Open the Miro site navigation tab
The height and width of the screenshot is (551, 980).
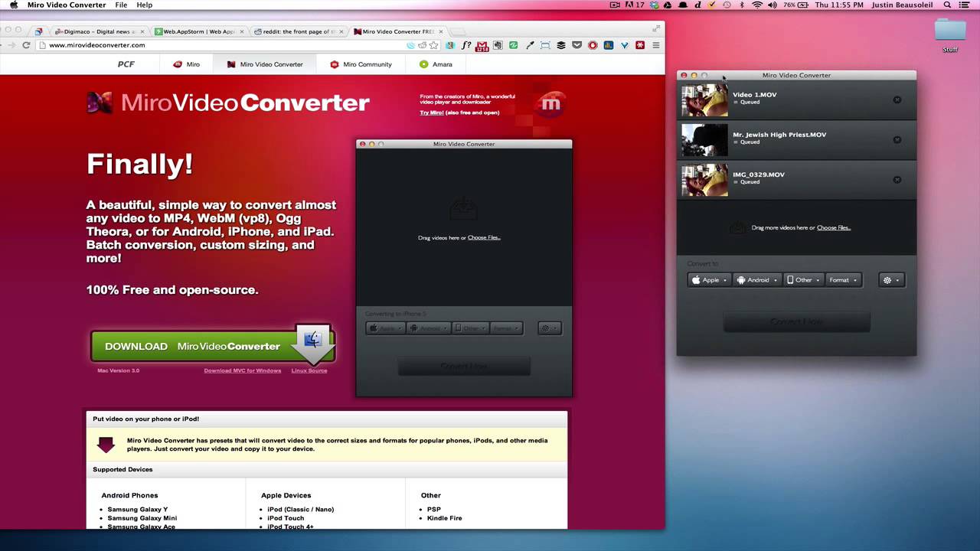[186, 64]
